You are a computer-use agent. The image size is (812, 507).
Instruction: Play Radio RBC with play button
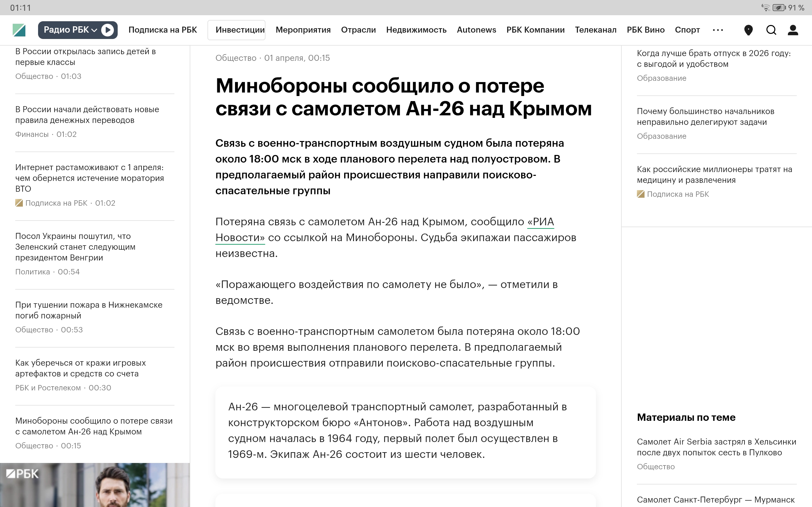point(108,30)
